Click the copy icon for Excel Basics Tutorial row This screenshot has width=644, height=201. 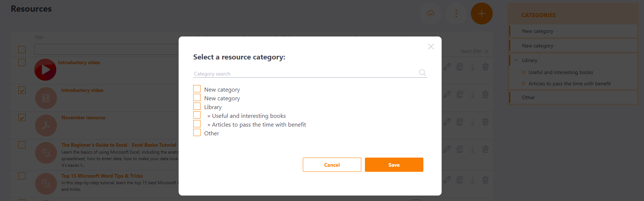point(460,149)
